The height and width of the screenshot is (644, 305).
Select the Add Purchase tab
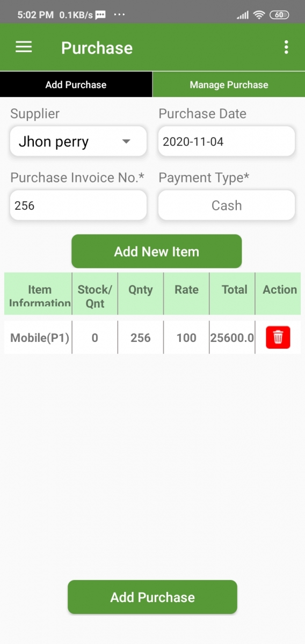[76, 84]
